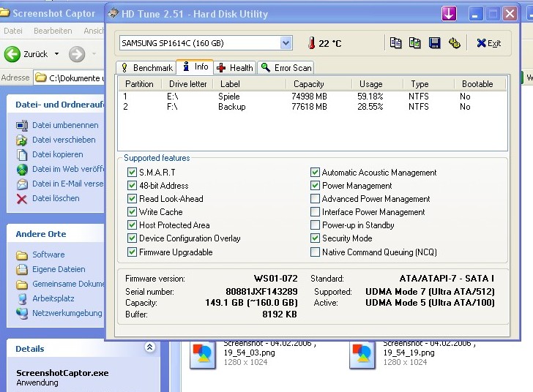Click the Datei im Web veröffentlichen globe icon
This screenshot has width=533, height=392.
(x=22, y=170)
